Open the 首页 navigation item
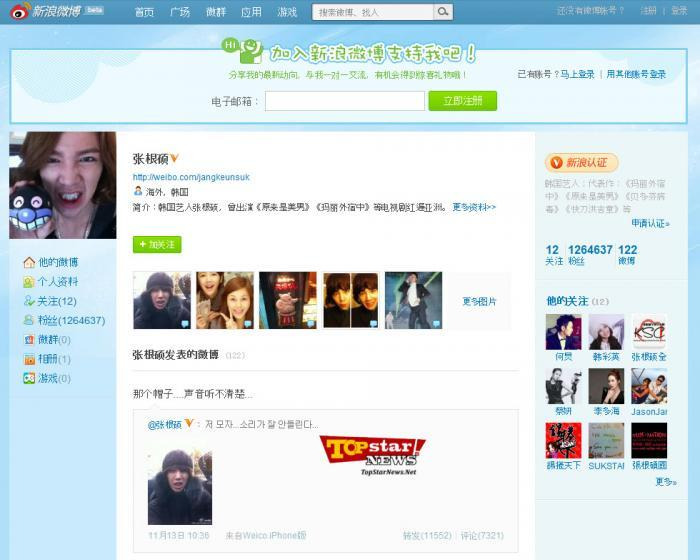The image size is (700, 560). 144,12
